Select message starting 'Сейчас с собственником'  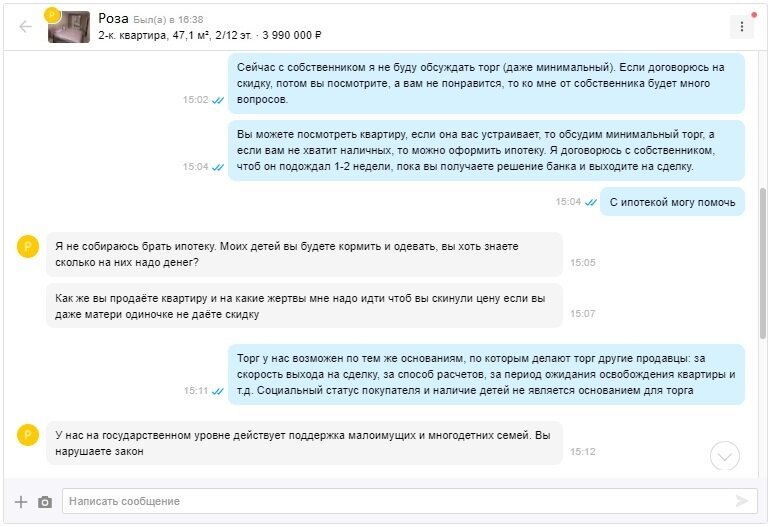click(x=486, y=84)
